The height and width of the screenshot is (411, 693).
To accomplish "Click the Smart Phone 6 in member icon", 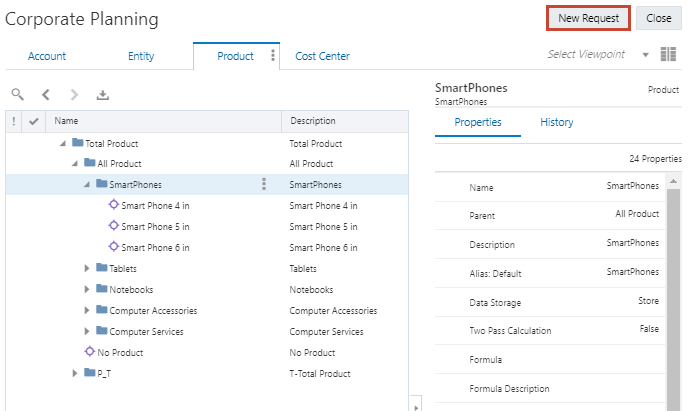I will 114,246.
